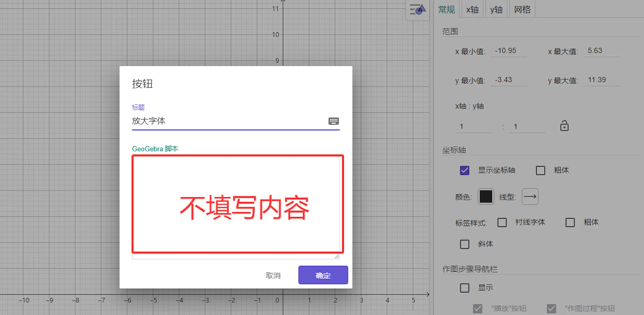Uncheck the 显示坐标轴 checkbox
Screen dimensions: 644x315
click(x=465, y=171)
